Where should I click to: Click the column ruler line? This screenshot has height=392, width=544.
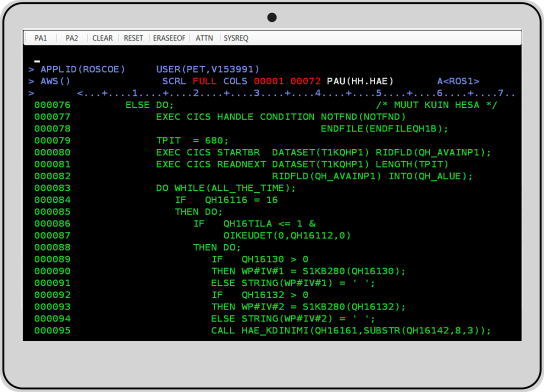pos(296,93)
